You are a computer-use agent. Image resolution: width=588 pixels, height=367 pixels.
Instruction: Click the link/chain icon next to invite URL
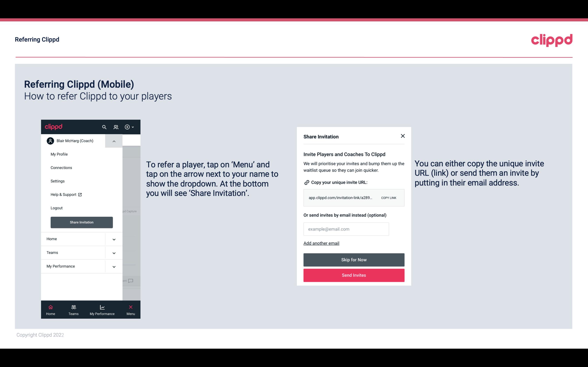pos(306,182)
